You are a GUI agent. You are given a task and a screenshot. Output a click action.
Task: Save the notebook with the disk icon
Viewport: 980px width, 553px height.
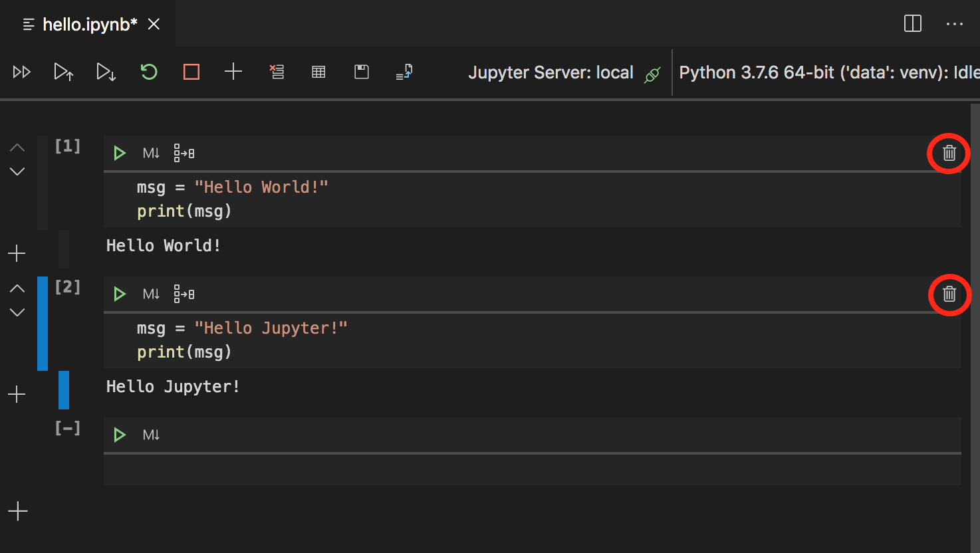pyautogui.click(x=362, y=72)
